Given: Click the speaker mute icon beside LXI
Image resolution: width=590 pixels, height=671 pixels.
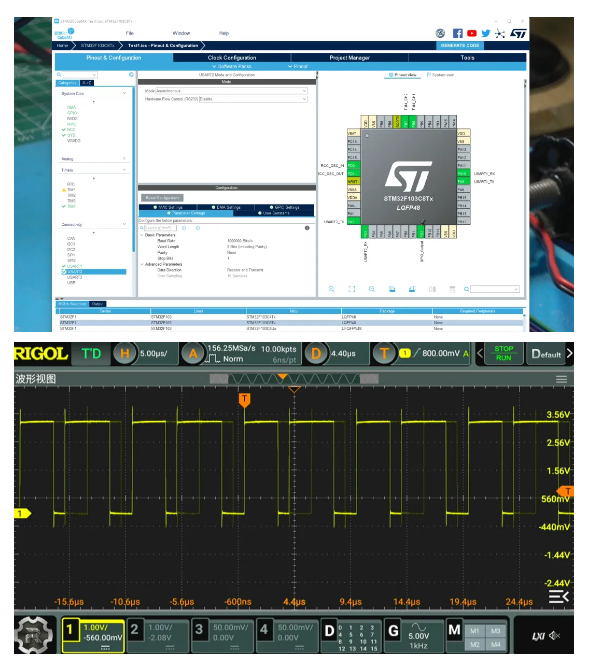Looking at the screenshot, I should click(x=554, y=635).
